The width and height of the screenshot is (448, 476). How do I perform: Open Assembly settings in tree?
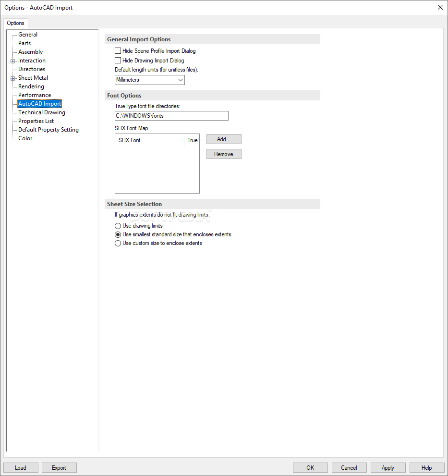click(30, 52)
